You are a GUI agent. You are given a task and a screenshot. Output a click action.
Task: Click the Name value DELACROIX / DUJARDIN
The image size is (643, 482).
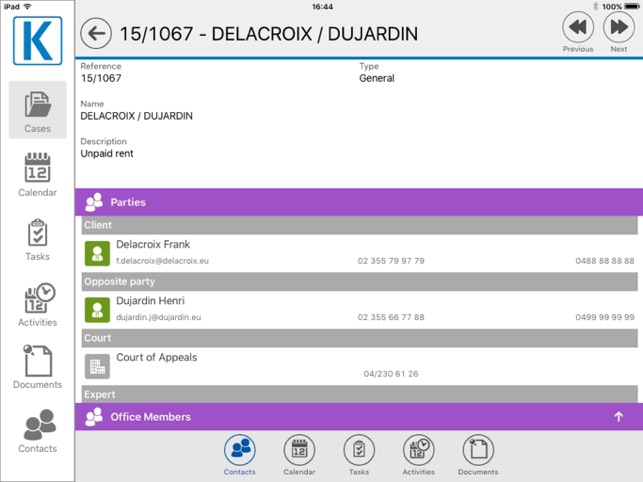coord(137,116)
